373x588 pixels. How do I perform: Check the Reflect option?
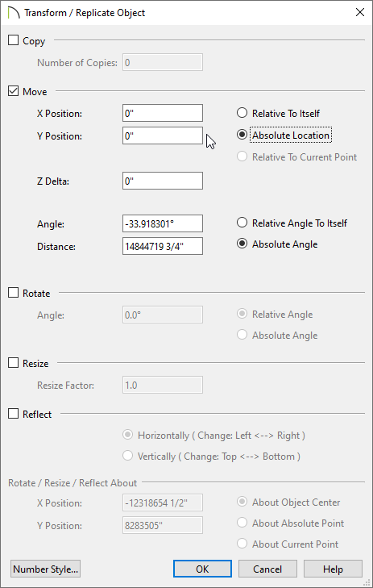tap(13, 414)
